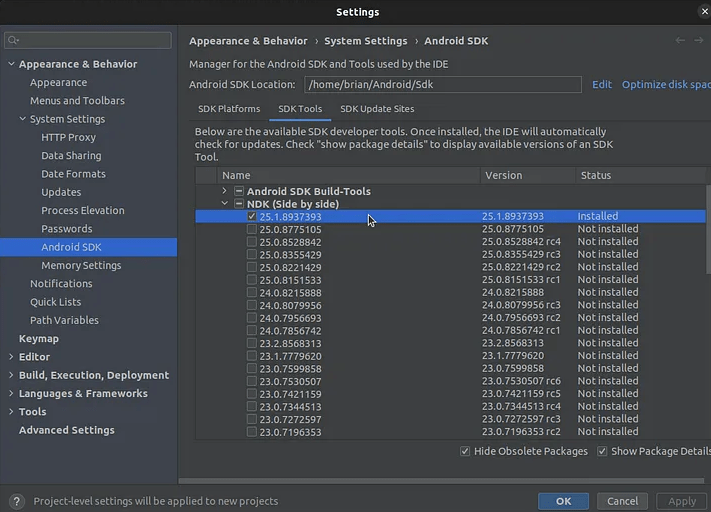Screen dimensions: 711x512
Task: Select Android SDK in sidebar
Action: (88, 247)
